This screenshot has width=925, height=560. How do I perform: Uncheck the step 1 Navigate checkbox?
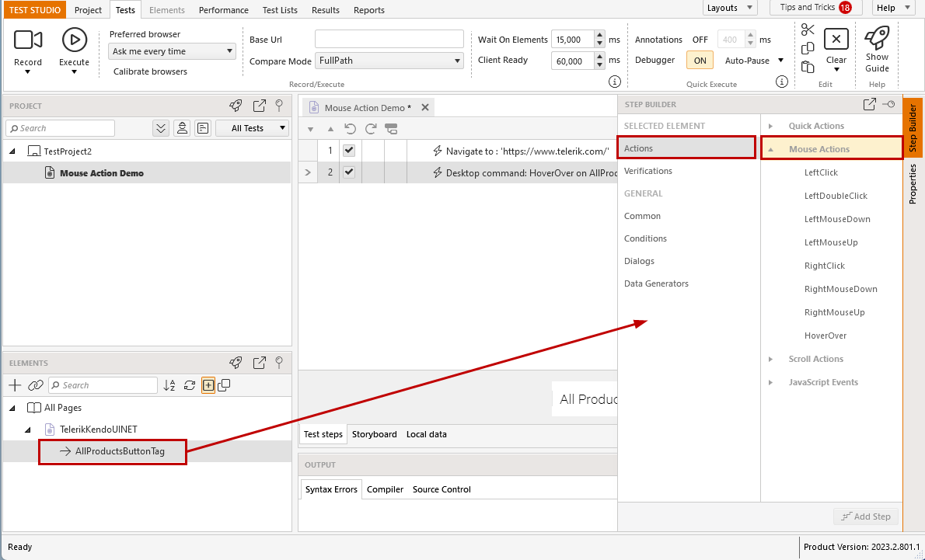point(349,151)
